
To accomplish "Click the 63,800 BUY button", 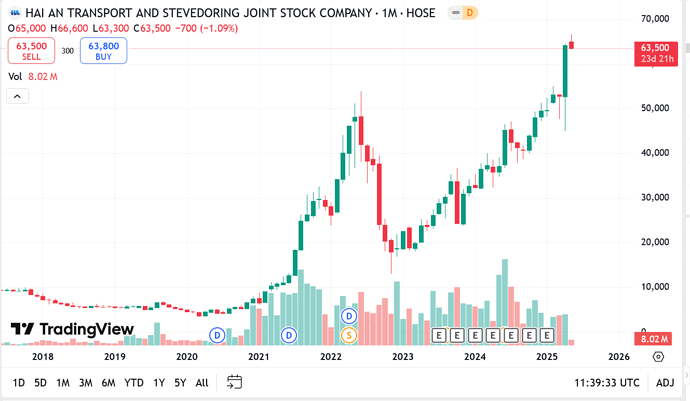I will tap(103, 51).
